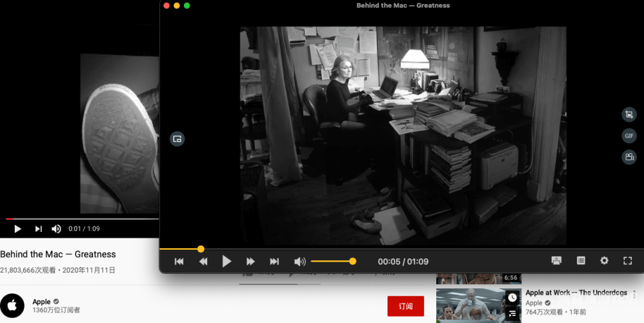
Task: Create a GIF with the GIF icon
Action: click(629, 136)
